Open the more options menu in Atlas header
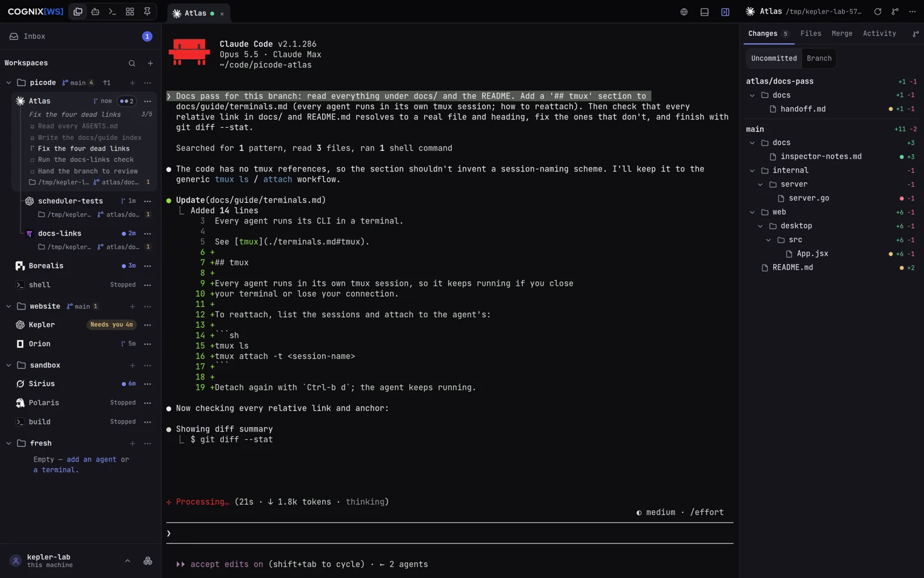Image resolution: width=924 pixels, height=578 pixels. (x=912, y=12)
